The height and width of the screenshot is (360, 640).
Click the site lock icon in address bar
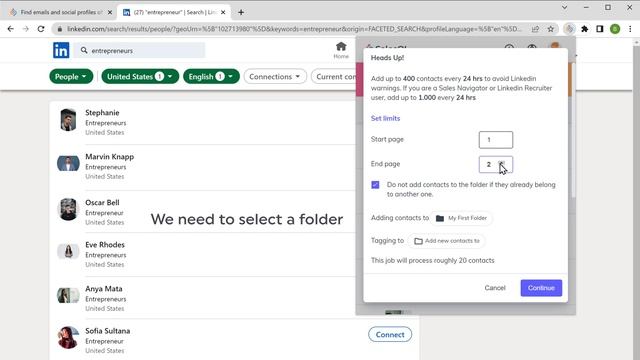[60, 29]
